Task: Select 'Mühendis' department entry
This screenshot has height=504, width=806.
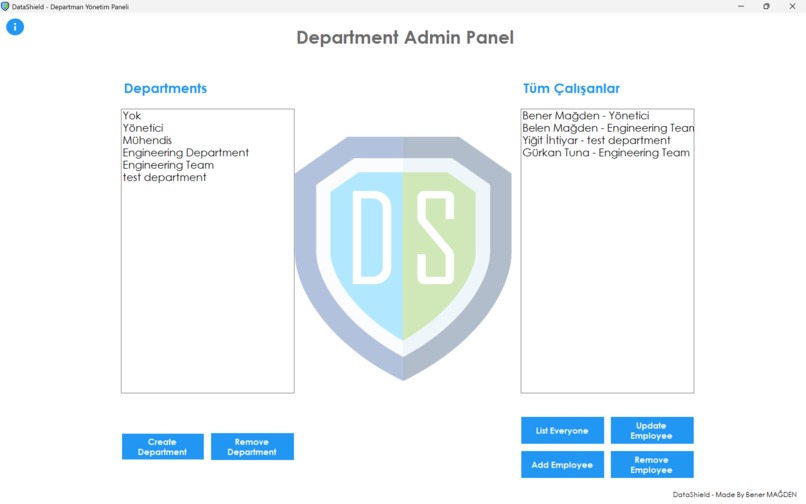Action: 208,140
